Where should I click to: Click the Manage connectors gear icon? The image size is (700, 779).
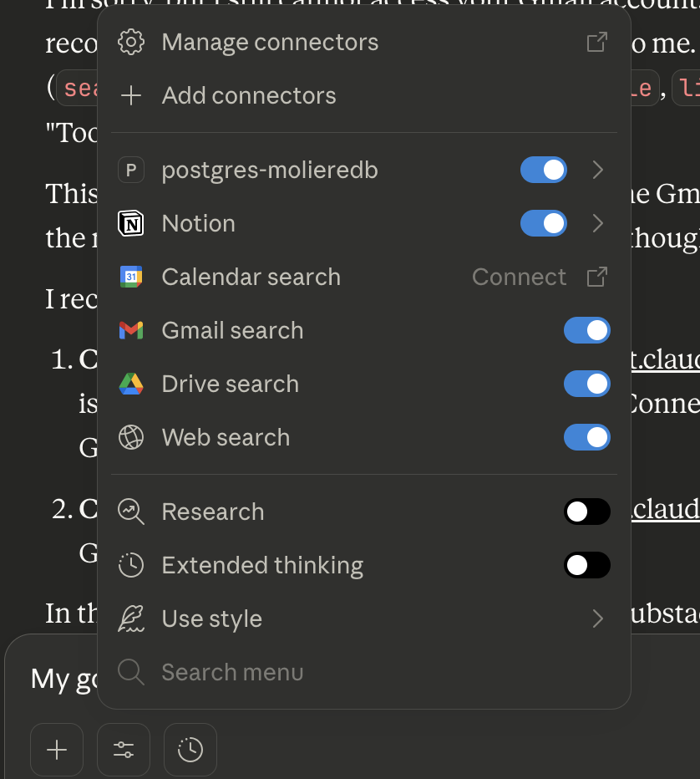point(131,43)
